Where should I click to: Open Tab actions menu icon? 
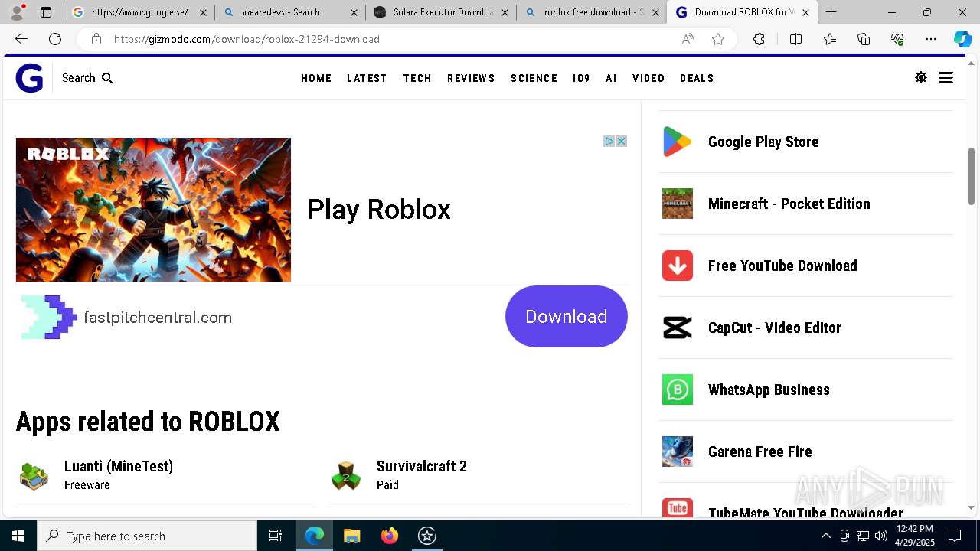point(46,12)
